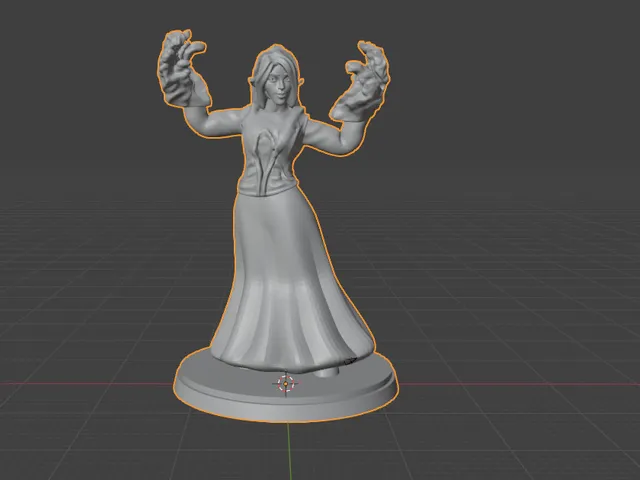Screen dimensions: 640x480
Task: Select the round pedestal base
Action: [286, 390]
